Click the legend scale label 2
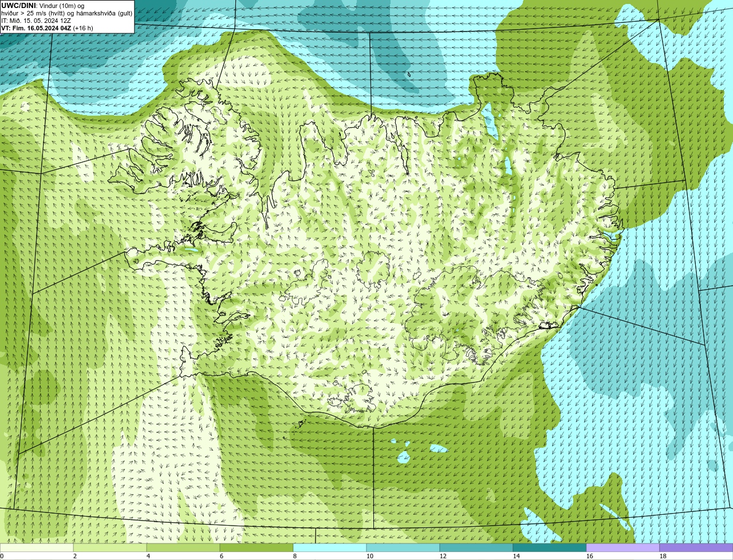 pos(75,556)
